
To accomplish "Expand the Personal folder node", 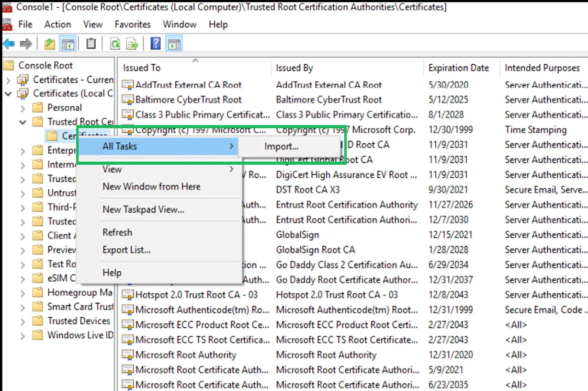I will [x=23, y=108].
